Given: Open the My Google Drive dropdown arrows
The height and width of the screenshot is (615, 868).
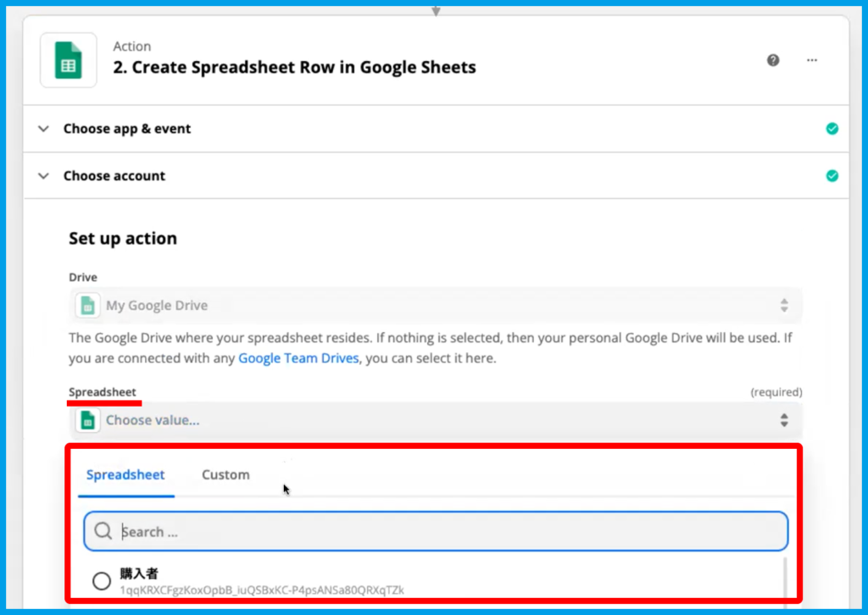Looking at the screenshot, I should coord(784,305).
